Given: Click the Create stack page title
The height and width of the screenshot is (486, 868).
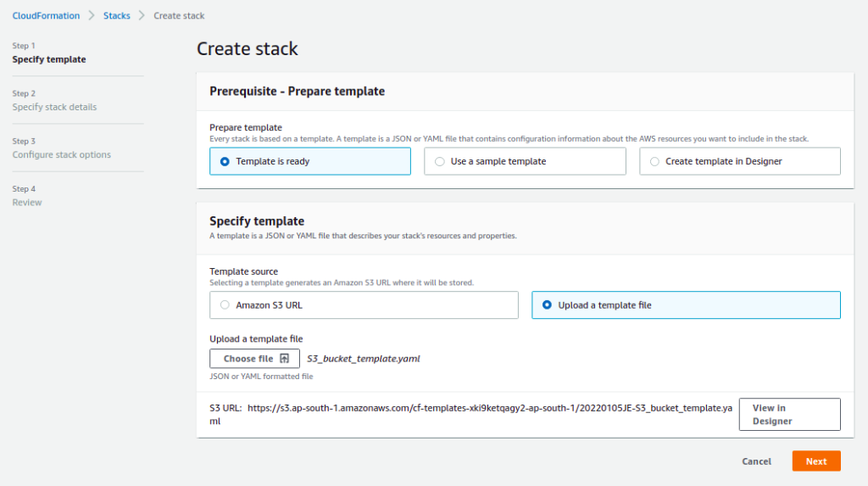Looking at the screenshot, I should click(248, 48).
